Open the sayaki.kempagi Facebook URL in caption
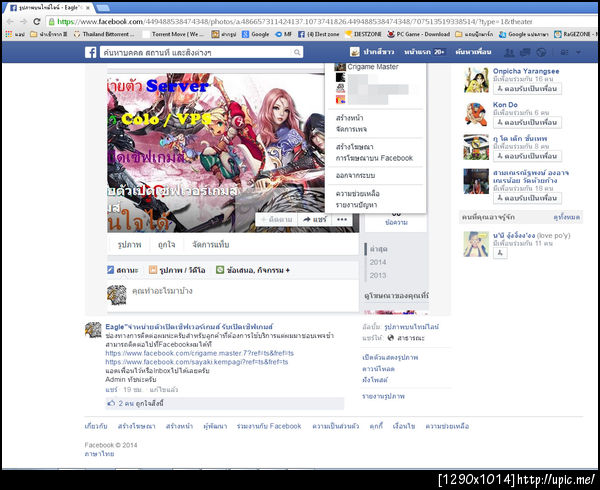Screen dimensions: 600x490 tap(197, 362)
